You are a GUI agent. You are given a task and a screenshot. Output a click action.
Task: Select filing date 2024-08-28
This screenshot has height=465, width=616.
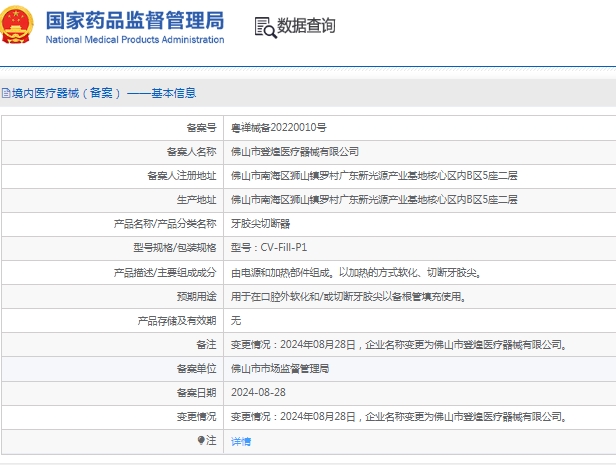(x=258, y=392)
